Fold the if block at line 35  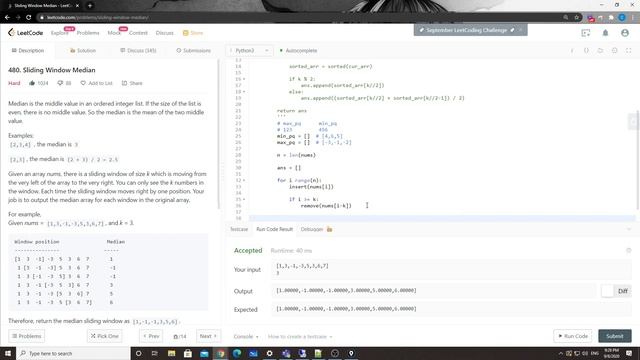(x=244, y=199)
